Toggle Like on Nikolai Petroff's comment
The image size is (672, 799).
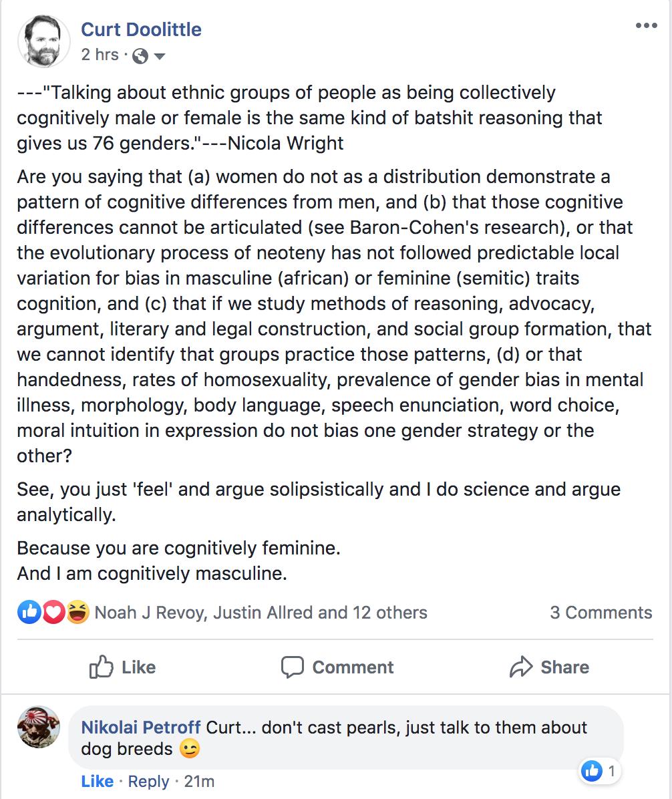[98, 781]
